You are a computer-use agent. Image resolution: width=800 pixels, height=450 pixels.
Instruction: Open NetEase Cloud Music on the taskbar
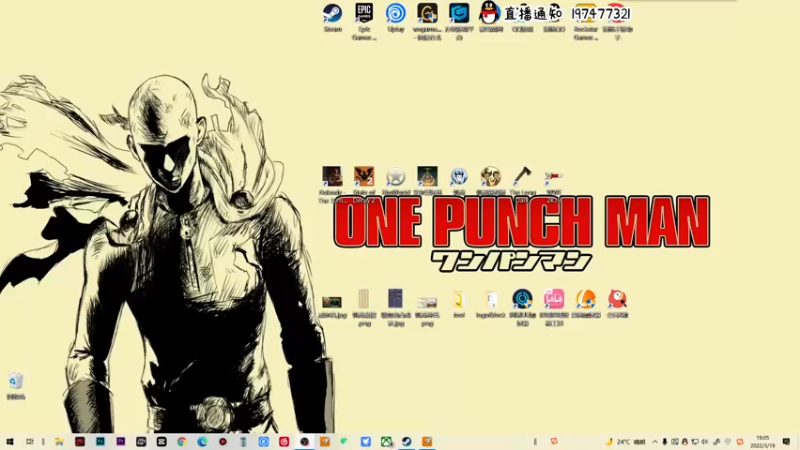[x=284, y=442]
